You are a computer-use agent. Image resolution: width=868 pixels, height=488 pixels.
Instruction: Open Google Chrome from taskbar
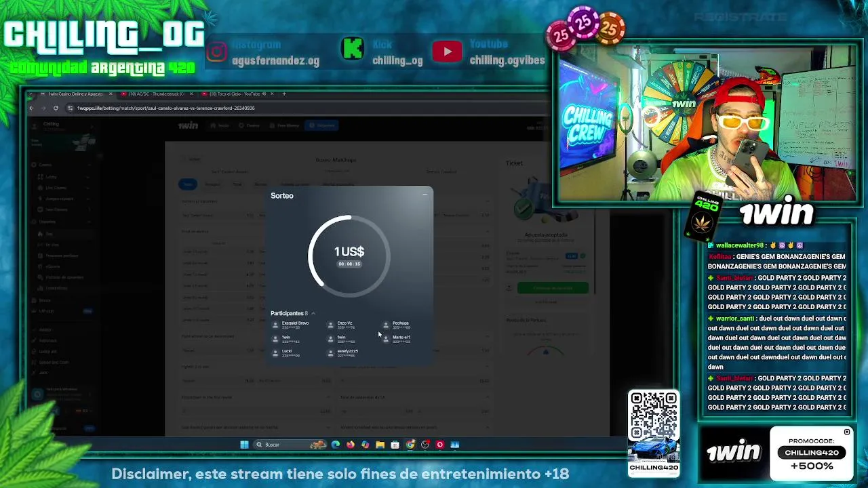[410, 445]
